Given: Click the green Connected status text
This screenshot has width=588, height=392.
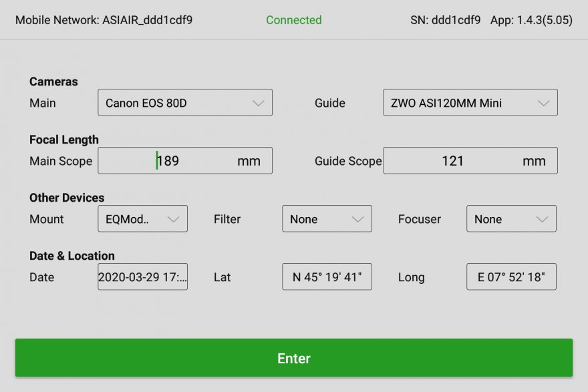Looking at the screenshot, I should (293, 20).
